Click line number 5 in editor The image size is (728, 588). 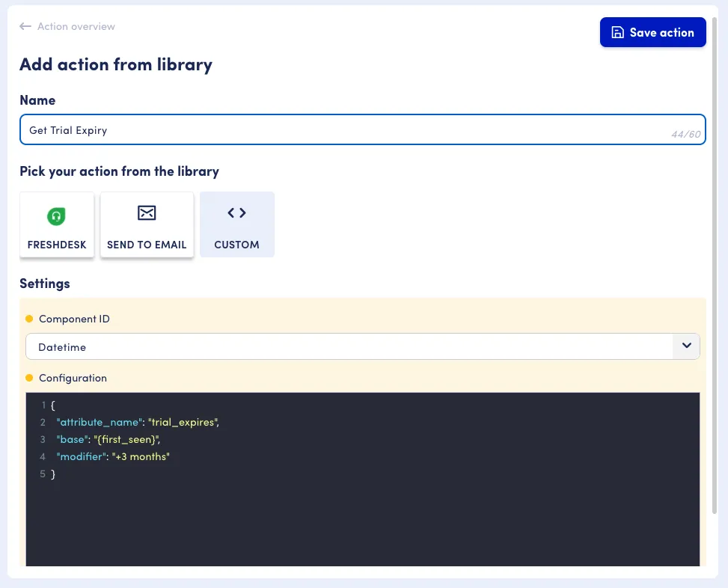(x=43, y=474)
